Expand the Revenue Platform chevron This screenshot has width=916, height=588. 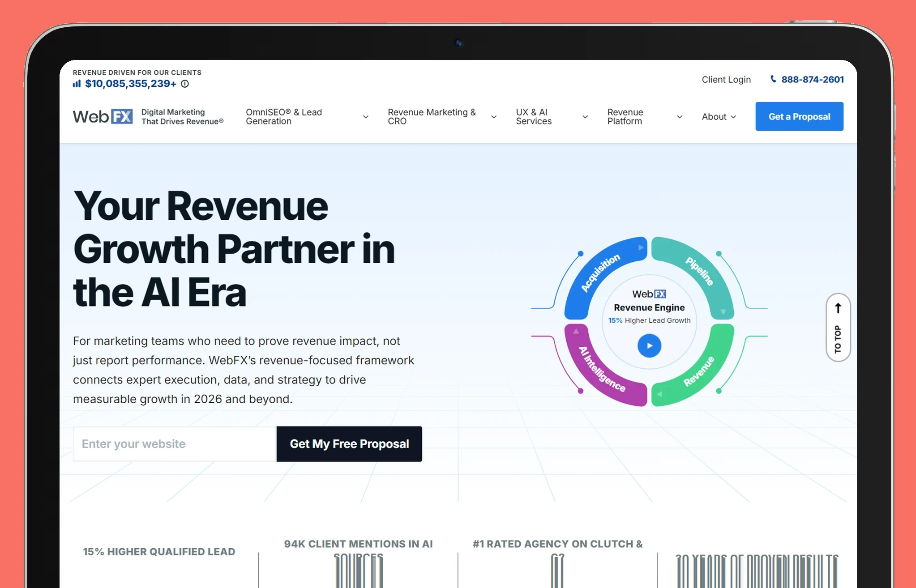[x=680, y=117]
